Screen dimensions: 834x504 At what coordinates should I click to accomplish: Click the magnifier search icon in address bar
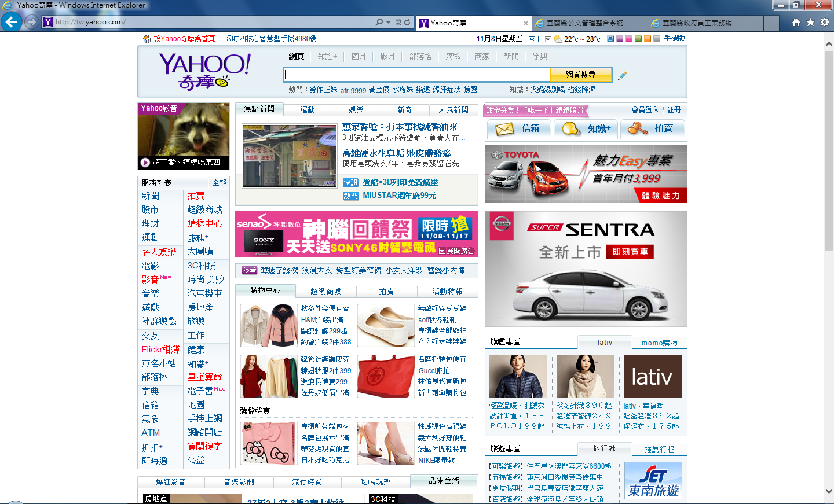pyautogui.click(x=379, y=22)
